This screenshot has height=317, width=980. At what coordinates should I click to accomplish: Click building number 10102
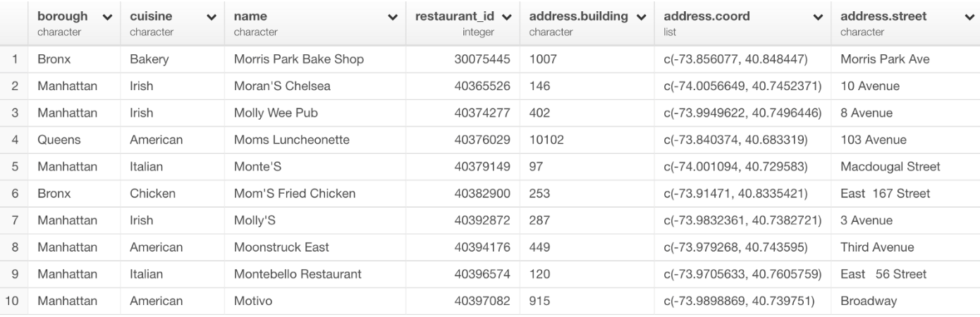coord(546,139)
